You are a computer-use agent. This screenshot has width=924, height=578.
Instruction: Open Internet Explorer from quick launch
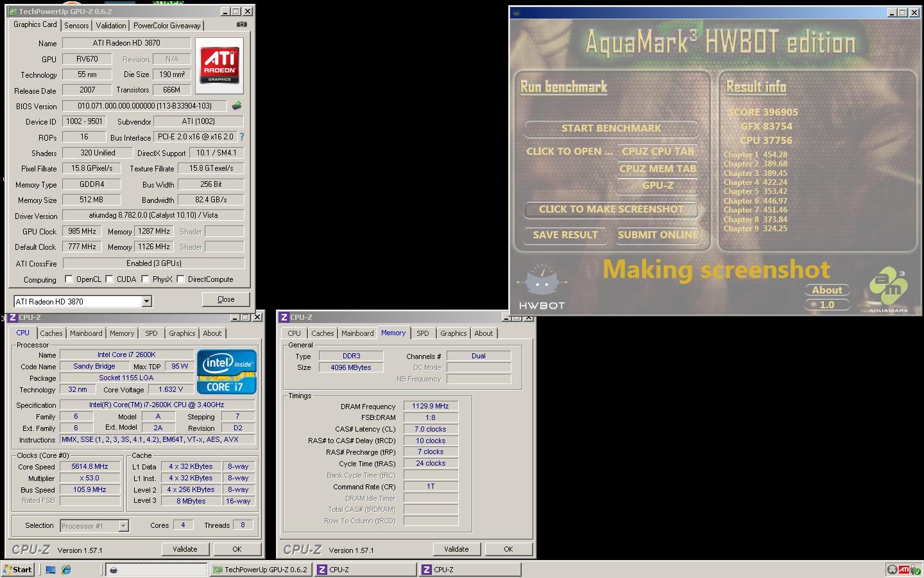[65, 570]
